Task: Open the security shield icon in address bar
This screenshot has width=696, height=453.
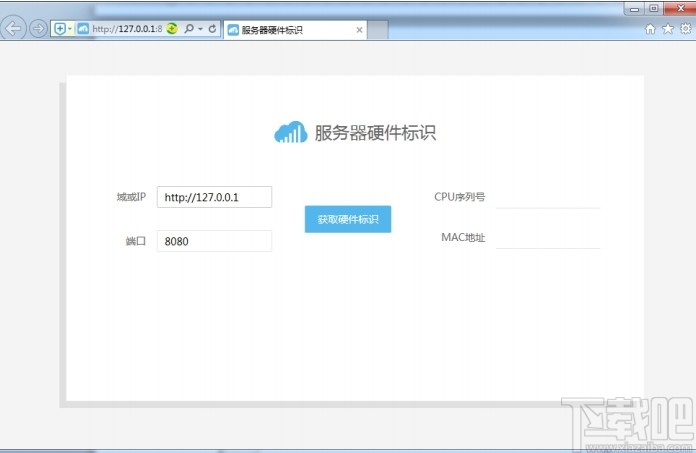Action: tap(59, 29)
